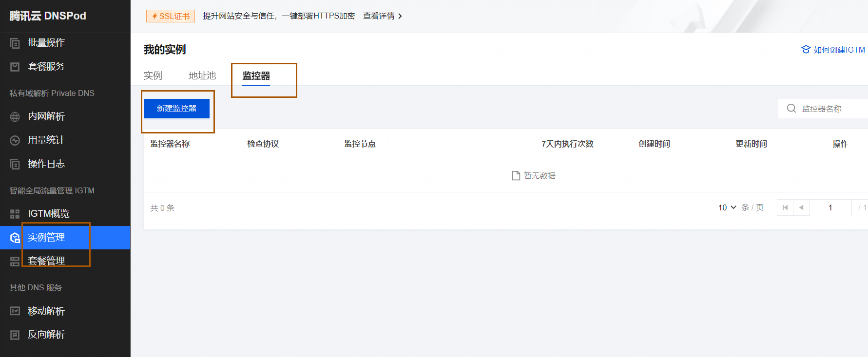Click the 腾讯云 DNSPod logo

pyautogui.click(x=48, y=16)
